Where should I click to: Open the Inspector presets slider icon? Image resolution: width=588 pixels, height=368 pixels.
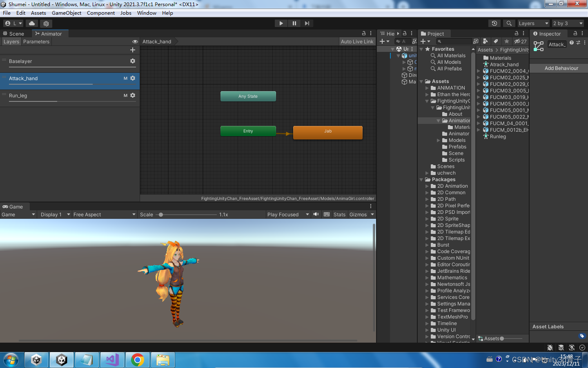coord(578,43)
